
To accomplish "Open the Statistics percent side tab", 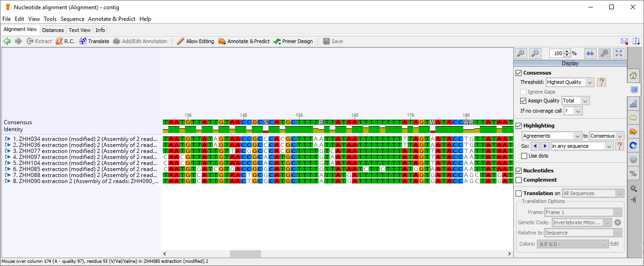I will click(x=633, y=173).
